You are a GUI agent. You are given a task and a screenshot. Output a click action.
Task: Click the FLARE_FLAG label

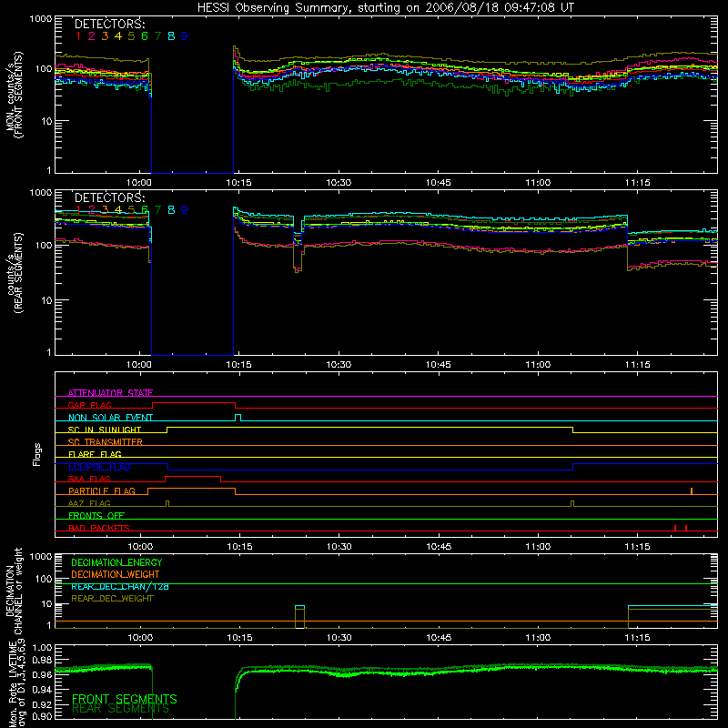[95, 454]
